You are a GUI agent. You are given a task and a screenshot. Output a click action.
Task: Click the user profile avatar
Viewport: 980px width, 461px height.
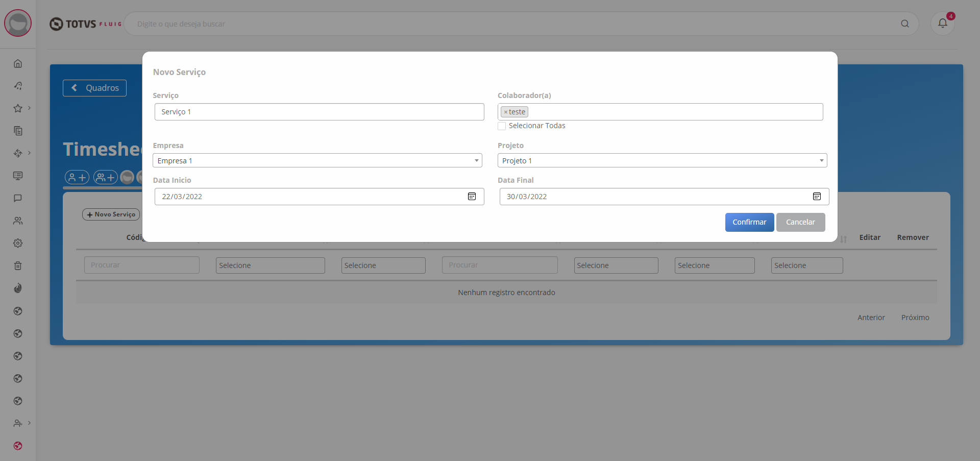[18, 23]
